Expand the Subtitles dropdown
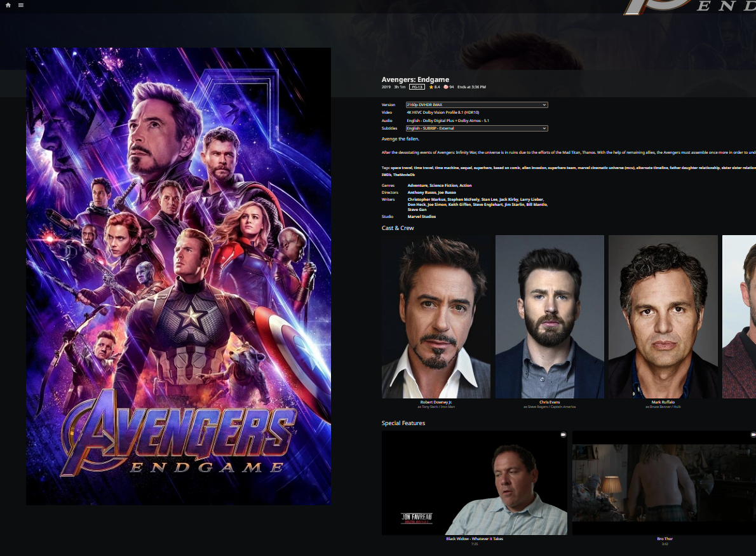 (476, 128)
